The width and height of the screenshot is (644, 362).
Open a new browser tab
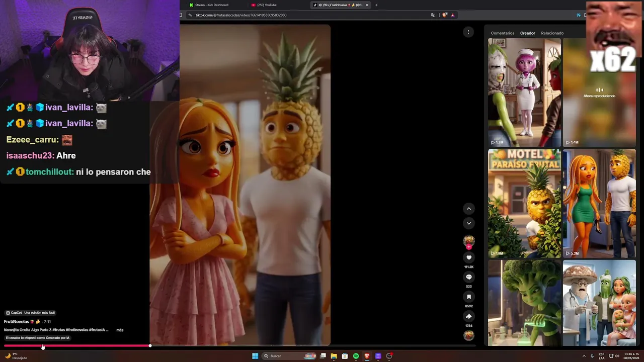pos(376,5)
